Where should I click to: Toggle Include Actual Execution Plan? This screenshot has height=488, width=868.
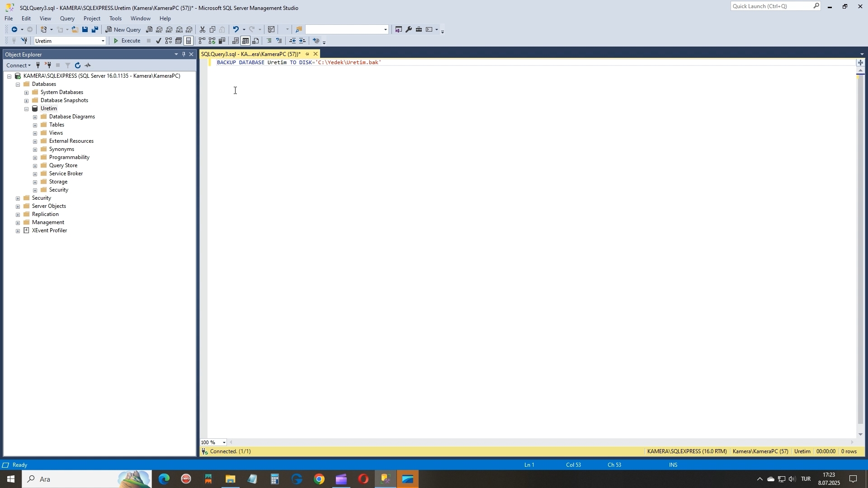pos(202,41)
